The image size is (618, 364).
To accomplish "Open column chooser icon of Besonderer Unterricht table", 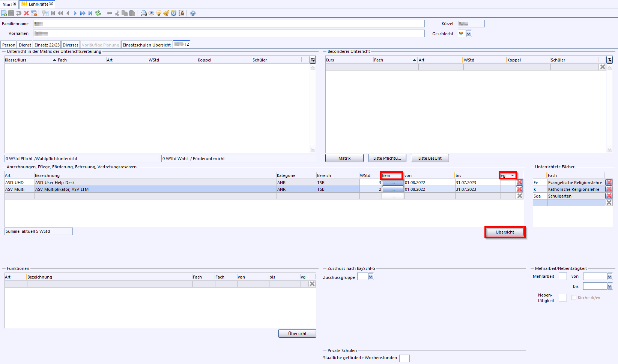I will click(x=610, y=60).
